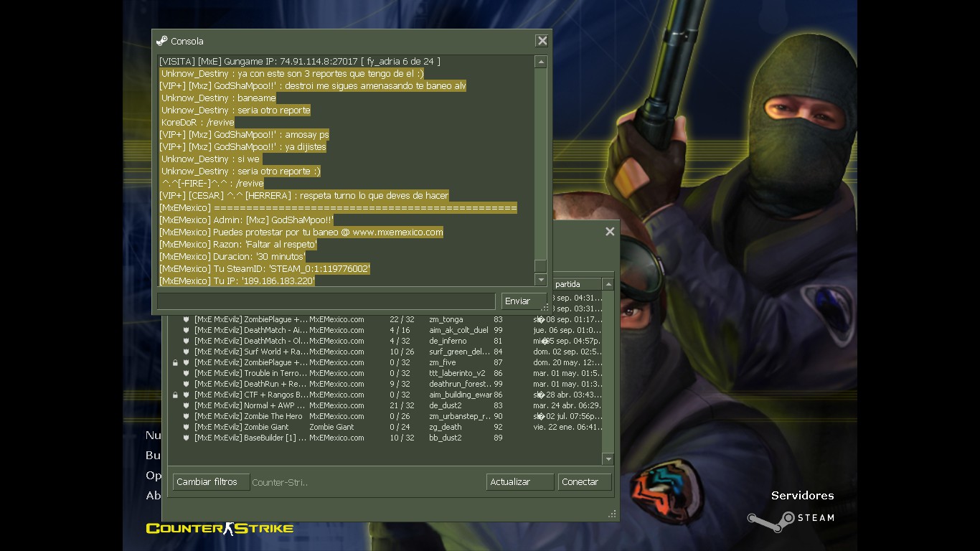Click padlock icon on CTF + Rangos row
Screen dimensions: 980x551
pyautogui.click(x=175, y=395)
